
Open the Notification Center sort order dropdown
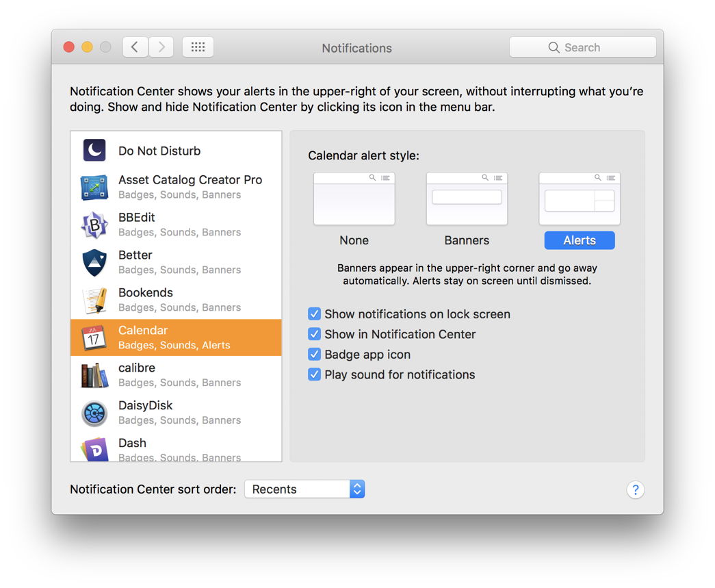pos(304,489)
